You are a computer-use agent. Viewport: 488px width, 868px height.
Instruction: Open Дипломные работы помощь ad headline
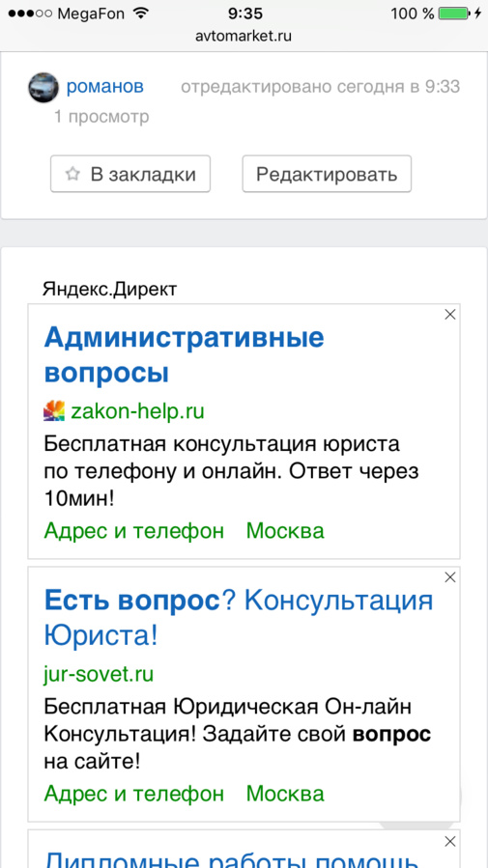click(x=230, y=858)
